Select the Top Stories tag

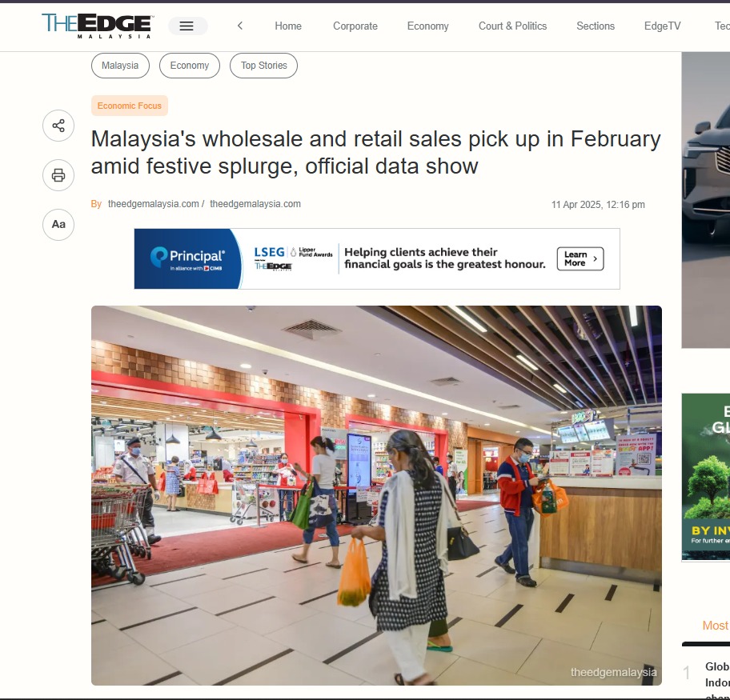263,66
